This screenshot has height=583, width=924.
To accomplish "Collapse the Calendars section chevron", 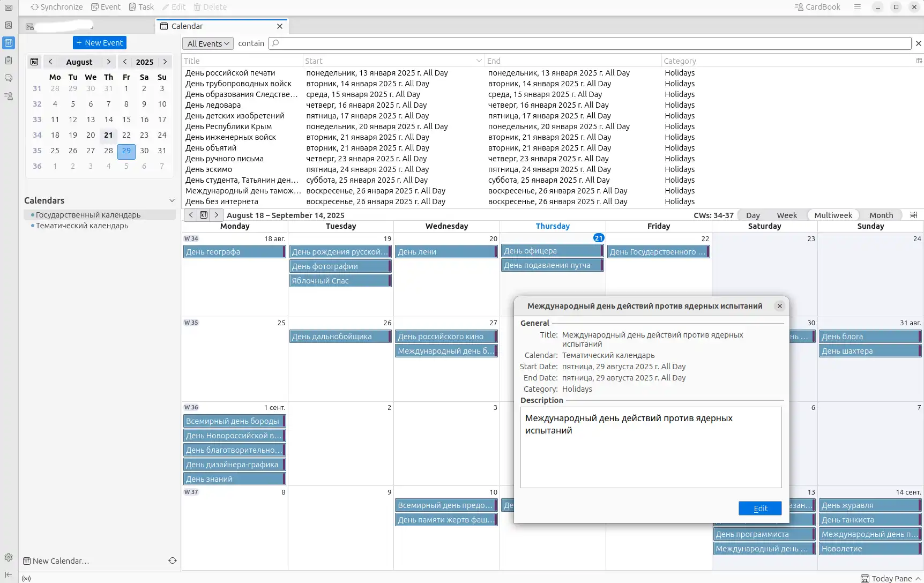I will 172,200.
